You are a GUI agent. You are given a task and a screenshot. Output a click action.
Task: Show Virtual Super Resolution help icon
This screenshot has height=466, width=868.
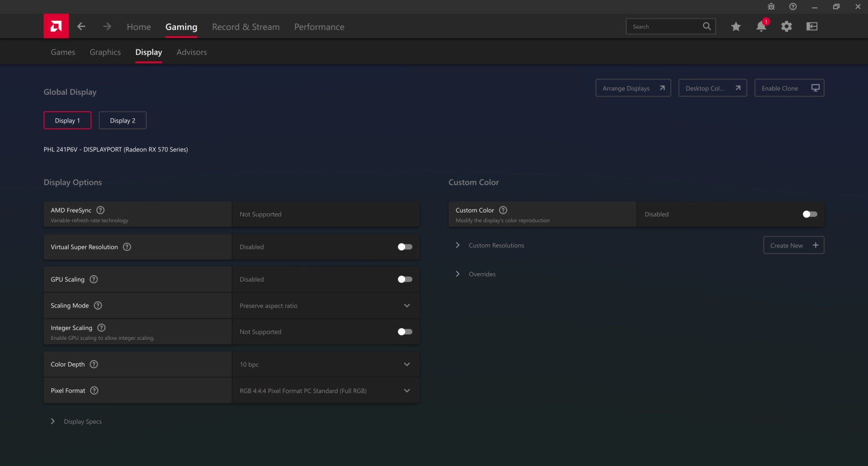[x=127, y=247]
